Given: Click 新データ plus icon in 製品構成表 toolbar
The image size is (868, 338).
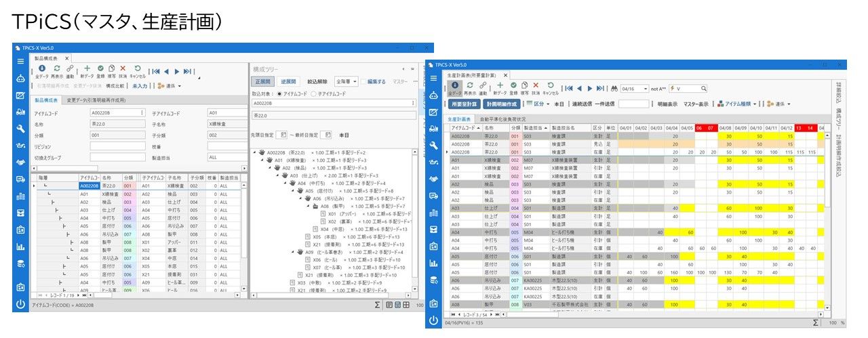Looking at the screenshot, I should (x=88, y=68).
